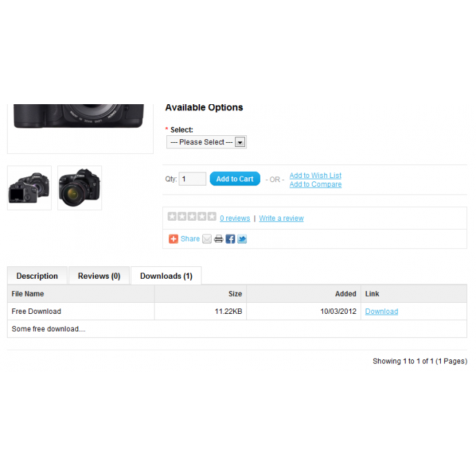Click Add to Wish List link

click(x=315, y=175)
